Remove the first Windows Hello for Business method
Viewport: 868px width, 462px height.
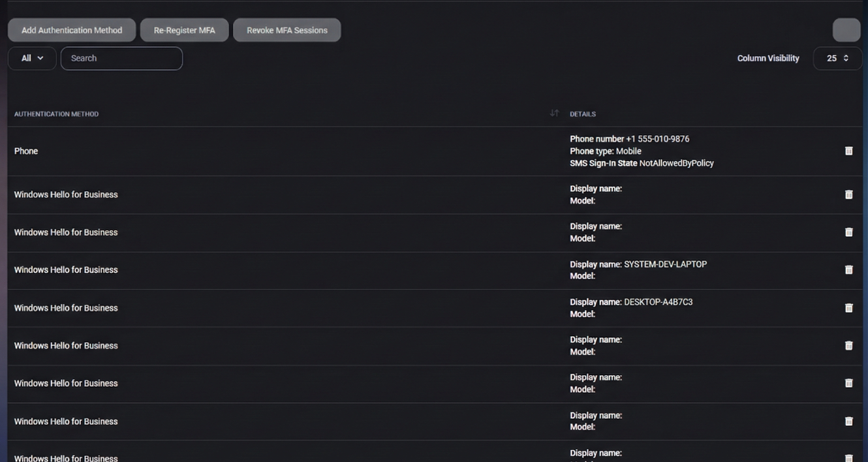(x=848, y=194)
